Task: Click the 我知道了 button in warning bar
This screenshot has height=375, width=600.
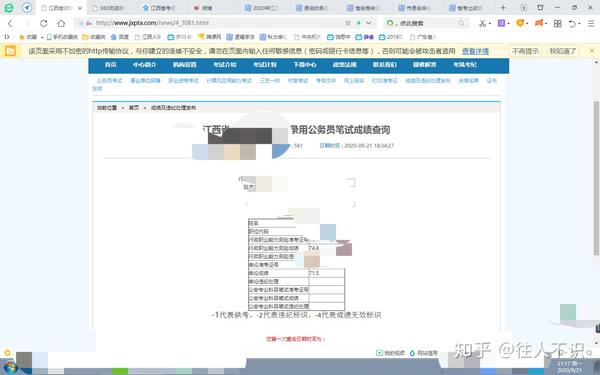Action: click(x=563, y=51)
